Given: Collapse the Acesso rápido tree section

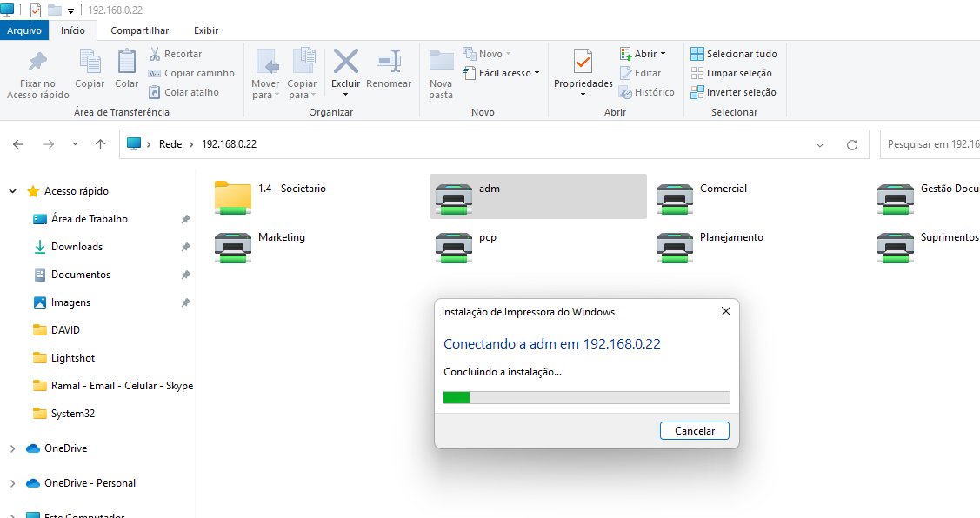Looking at the screenshot, I should click(12, 191).
